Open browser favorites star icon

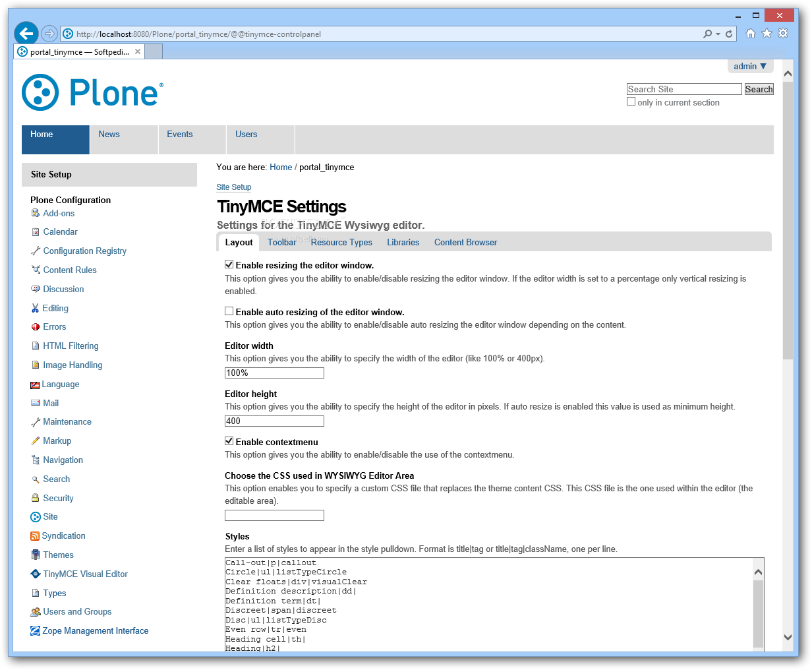click(767, 34)
